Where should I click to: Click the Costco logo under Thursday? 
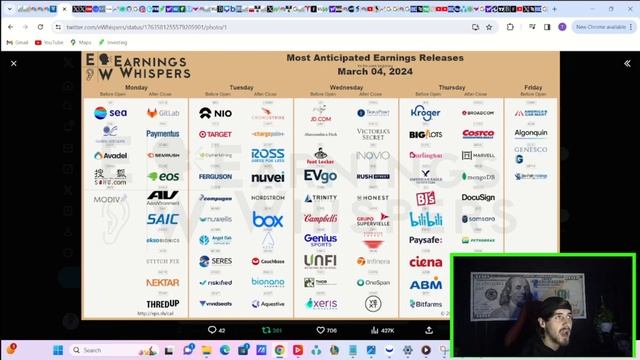point(478,134)
